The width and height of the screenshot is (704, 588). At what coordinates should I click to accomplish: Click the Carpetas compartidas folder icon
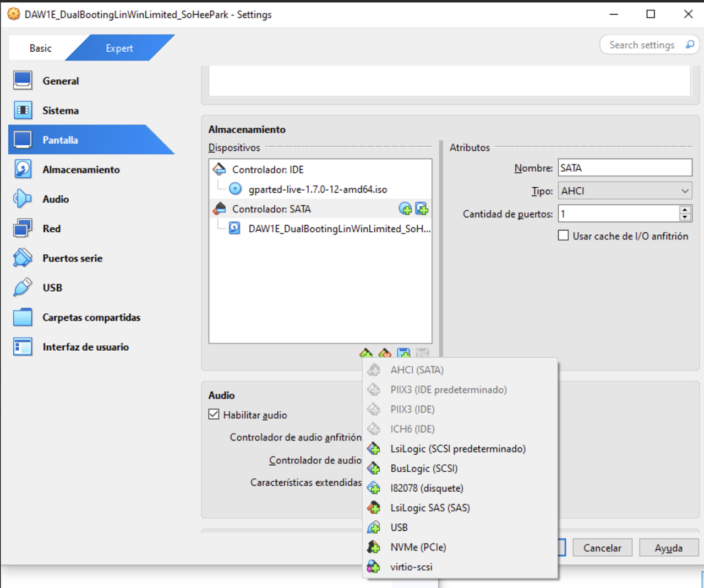[23, 318]
